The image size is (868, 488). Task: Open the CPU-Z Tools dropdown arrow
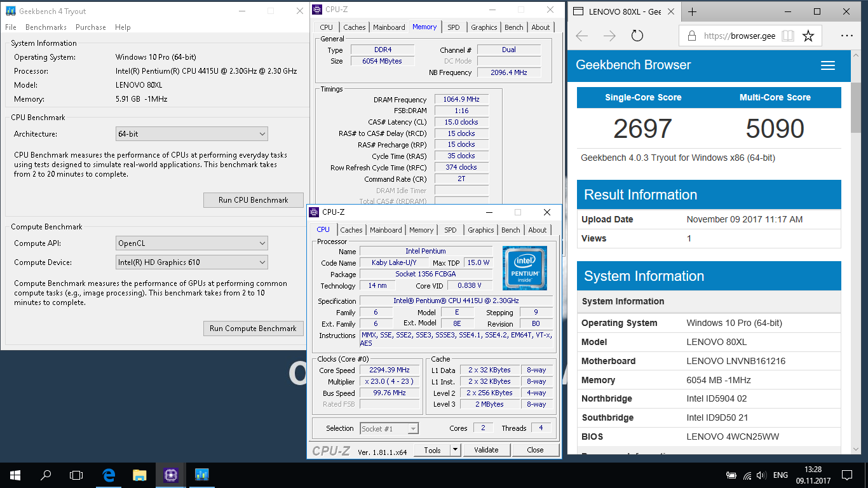point(455,450)
